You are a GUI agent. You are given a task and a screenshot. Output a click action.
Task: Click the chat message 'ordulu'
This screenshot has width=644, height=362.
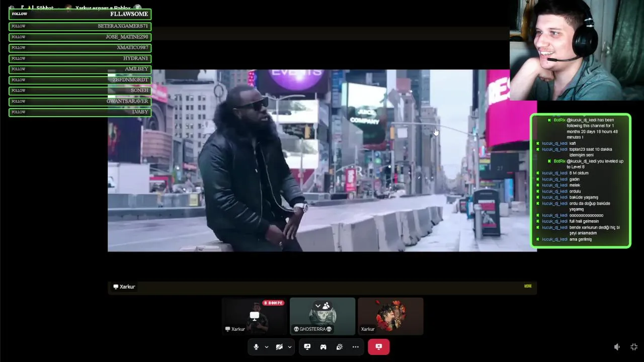(575, 191)
